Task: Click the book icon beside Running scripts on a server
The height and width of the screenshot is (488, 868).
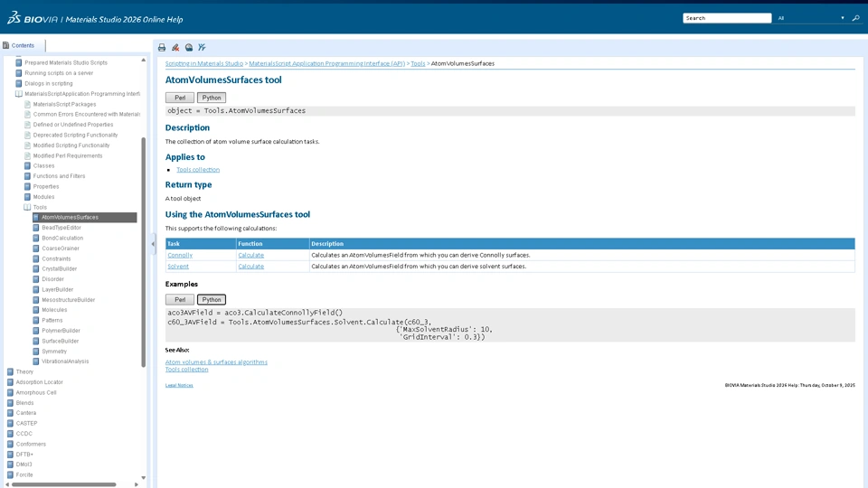Action: click(19, 73)
